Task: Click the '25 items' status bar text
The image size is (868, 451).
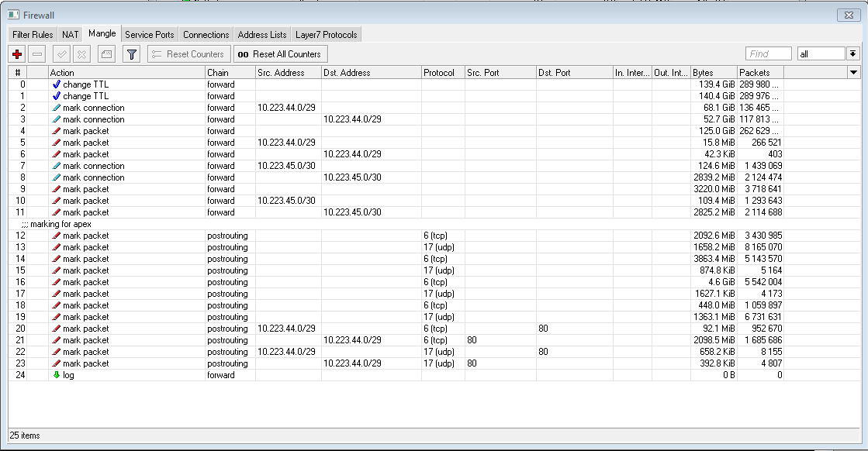Action: coord(25,436)
